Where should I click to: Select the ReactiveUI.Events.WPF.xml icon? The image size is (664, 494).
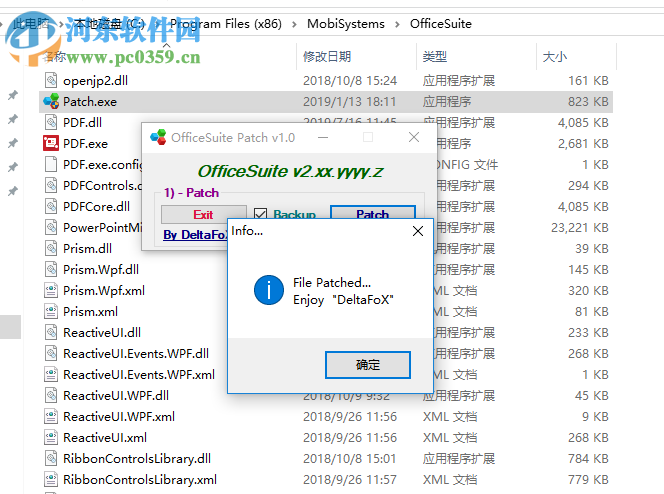[x=51, y=374]
